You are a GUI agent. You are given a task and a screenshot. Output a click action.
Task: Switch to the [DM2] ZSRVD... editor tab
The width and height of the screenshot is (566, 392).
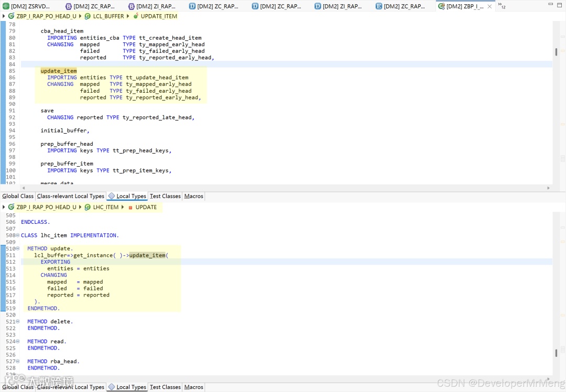pos(26,6)
